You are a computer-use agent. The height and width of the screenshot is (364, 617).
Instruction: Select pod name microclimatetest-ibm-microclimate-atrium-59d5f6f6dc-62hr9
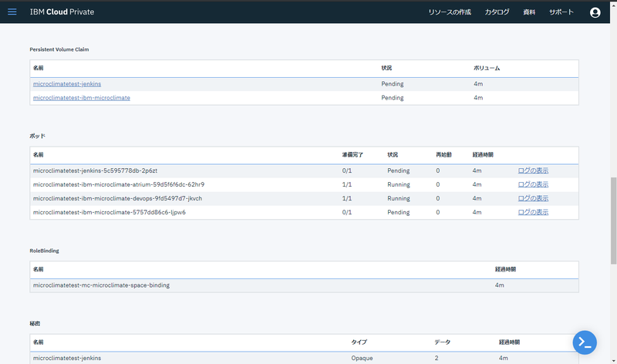pyautogui.click(x=119, y=184)
